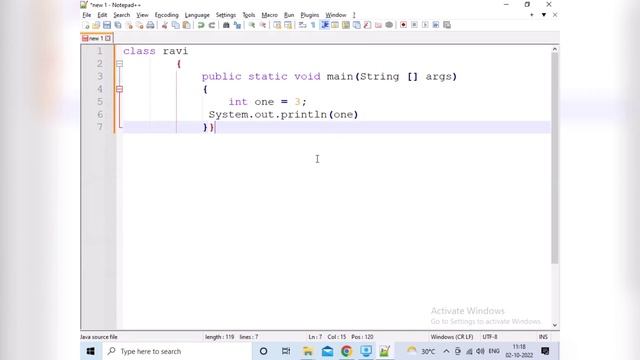The width and height of the screenshot is (640, 360).
Task: Open the File menu
Action: coord(87,15)
